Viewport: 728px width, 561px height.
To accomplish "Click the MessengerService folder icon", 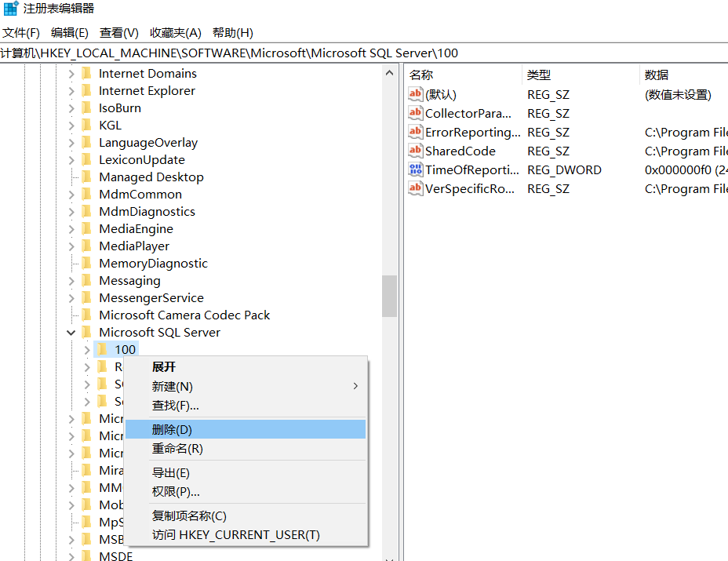I will point(86,297).
